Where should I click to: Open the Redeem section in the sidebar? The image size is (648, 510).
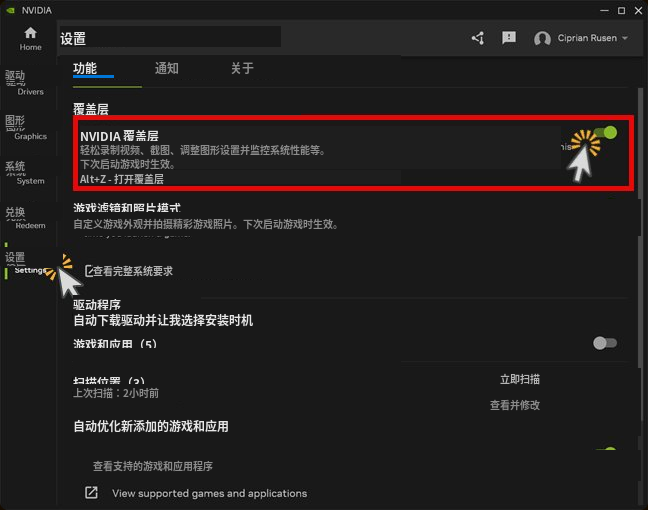point(25,218)
